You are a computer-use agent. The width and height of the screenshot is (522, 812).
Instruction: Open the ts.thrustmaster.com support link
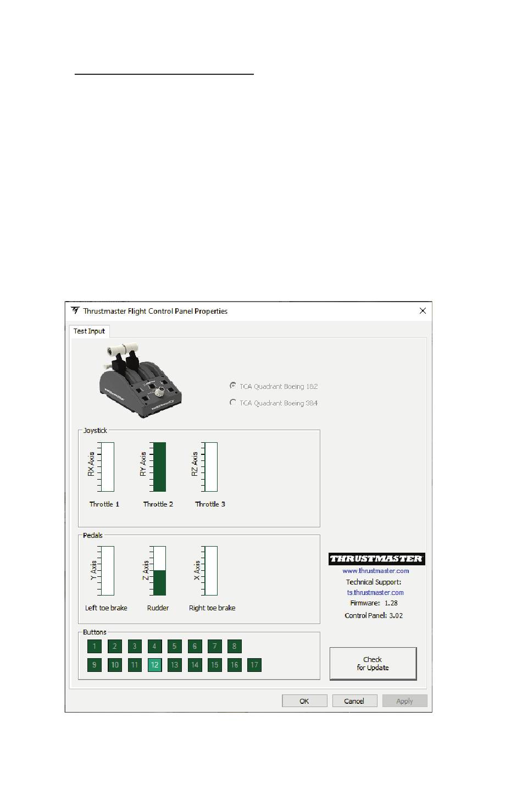375,592
